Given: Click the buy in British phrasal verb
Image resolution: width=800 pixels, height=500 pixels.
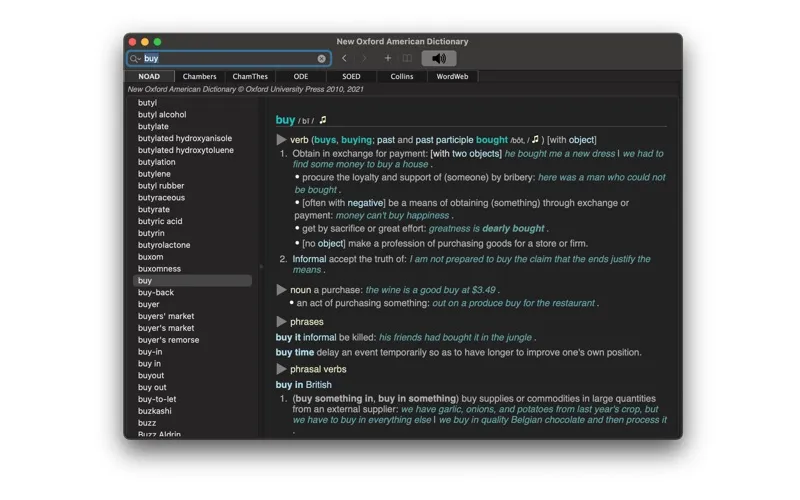Looking at the screenshot, I should coord(304,385).
